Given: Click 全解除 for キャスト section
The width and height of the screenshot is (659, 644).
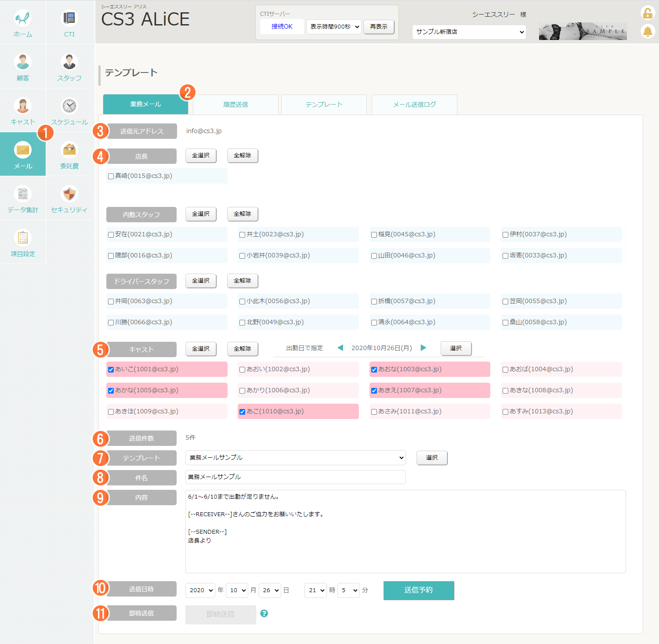Looking at the screenshot, I should [x=243, y=349].
